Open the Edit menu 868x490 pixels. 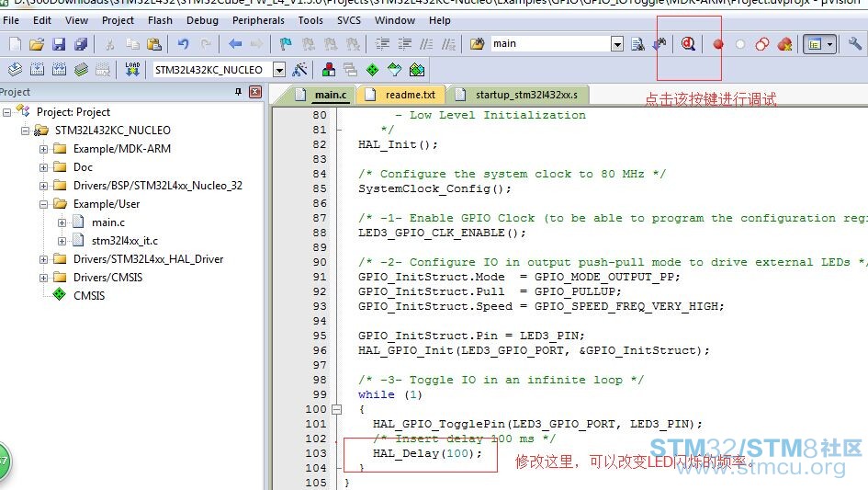[42, 20]
